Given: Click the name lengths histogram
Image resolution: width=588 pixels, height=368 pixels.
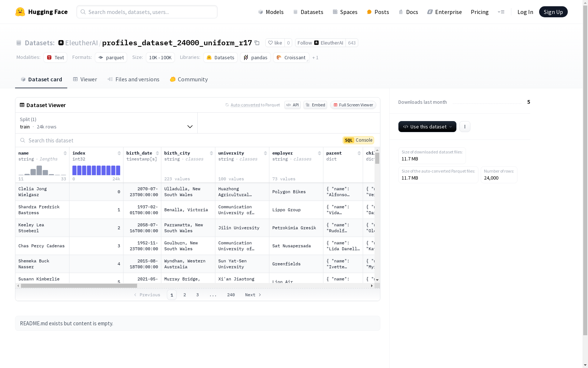Looking at the screenshot, I should (42, 170).
